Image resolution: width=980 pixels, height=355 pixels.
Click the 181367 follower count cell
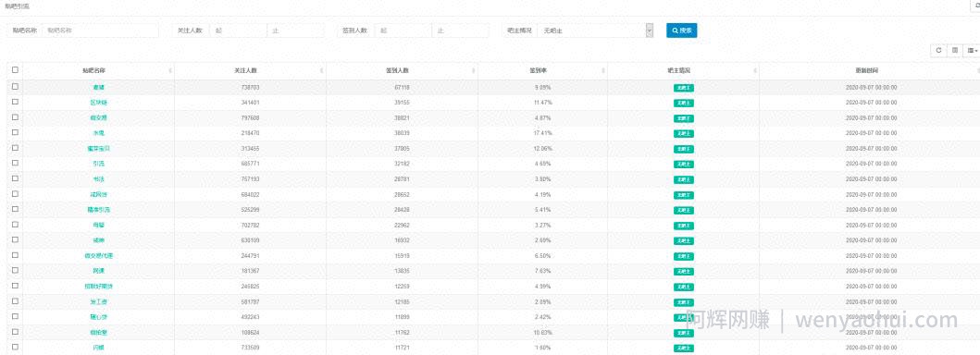pyautogui.click(x=250, y=271)
